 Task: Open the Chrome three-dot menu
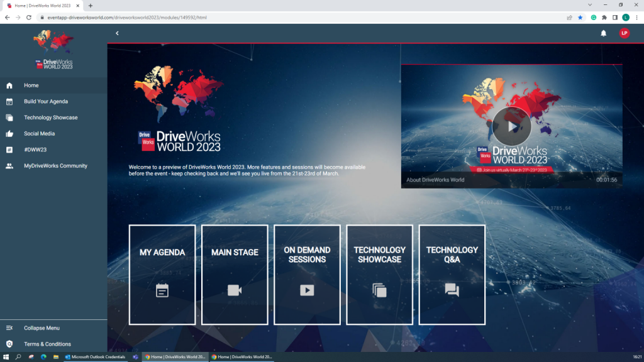tap(636, 18)
